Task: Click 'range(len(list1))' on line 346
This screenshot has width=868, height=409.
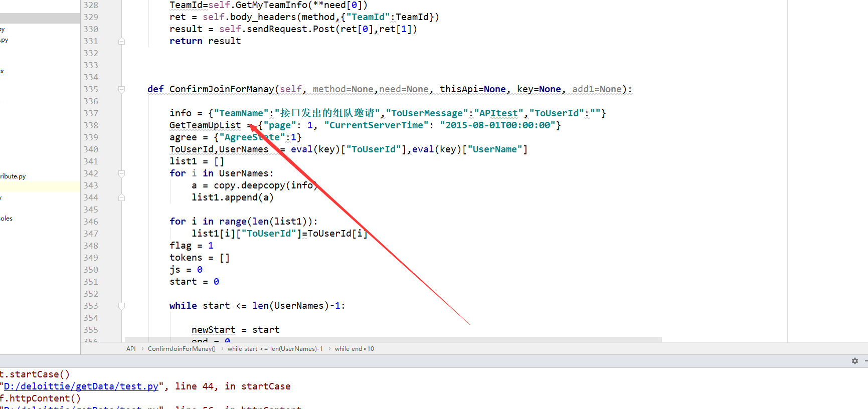Action: [266, 222]
